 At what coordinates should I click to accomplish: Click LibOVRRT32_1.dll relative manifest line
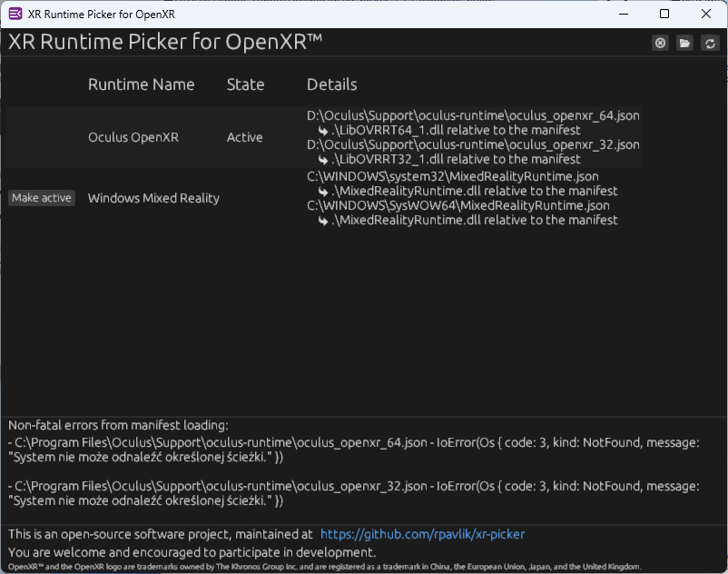[449, 159]
